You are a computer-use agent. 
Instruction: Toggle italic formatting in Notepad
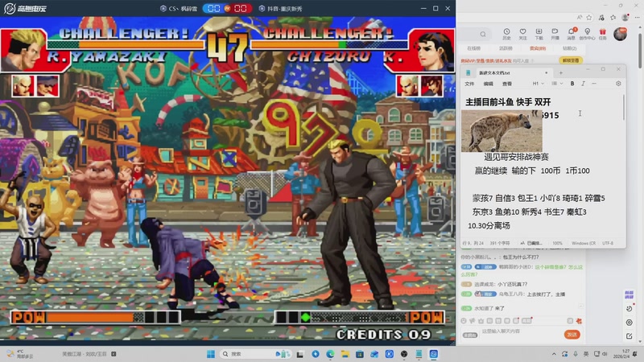[583, 84]
